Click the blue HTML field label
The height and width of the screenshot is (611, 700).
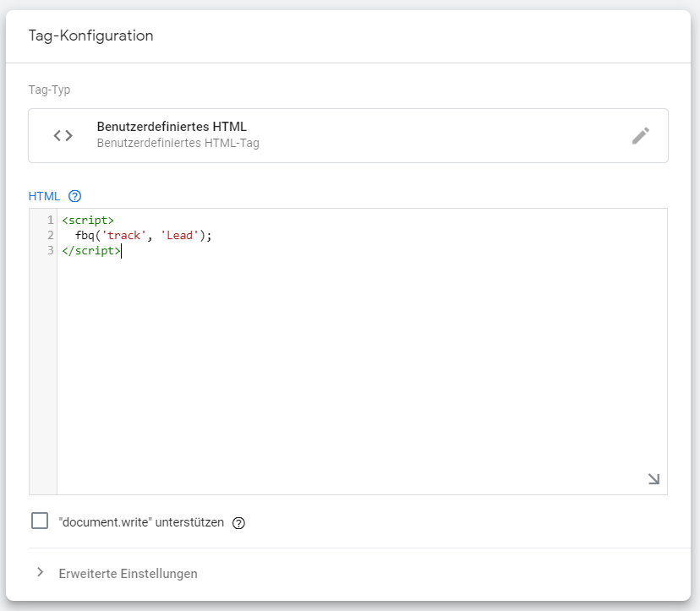point(44,196)
